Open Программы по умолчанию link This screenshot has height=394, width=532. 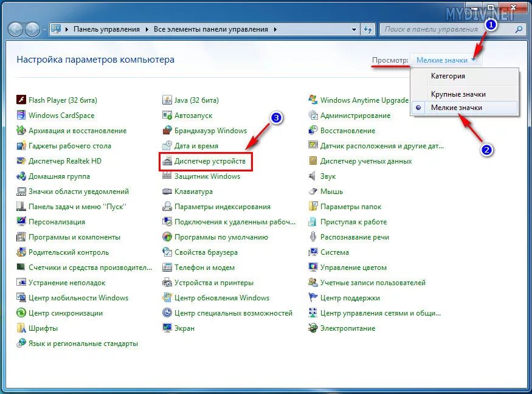pos(221,237)
